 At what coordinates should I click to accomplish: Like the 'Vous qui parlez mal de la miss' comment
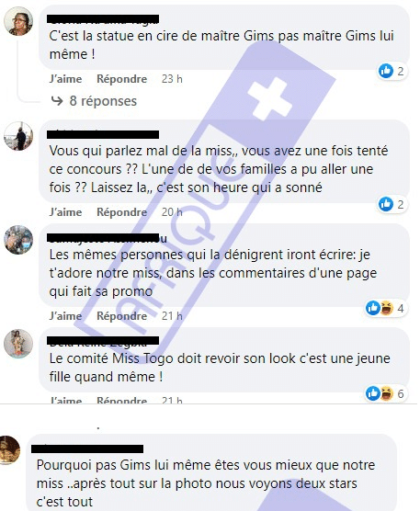click(x=65, y=212)
